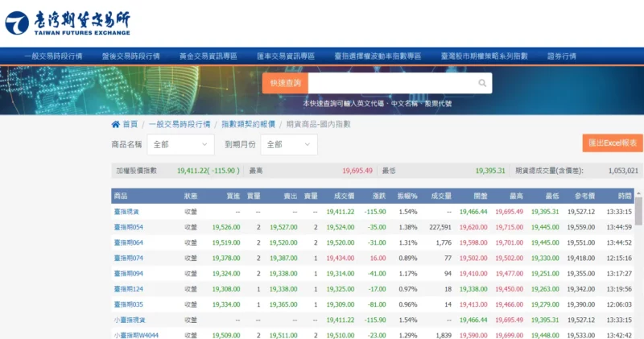Click the 漲跌 column header
This screenshot has width=644, height=339.
(x=379, y=196)
